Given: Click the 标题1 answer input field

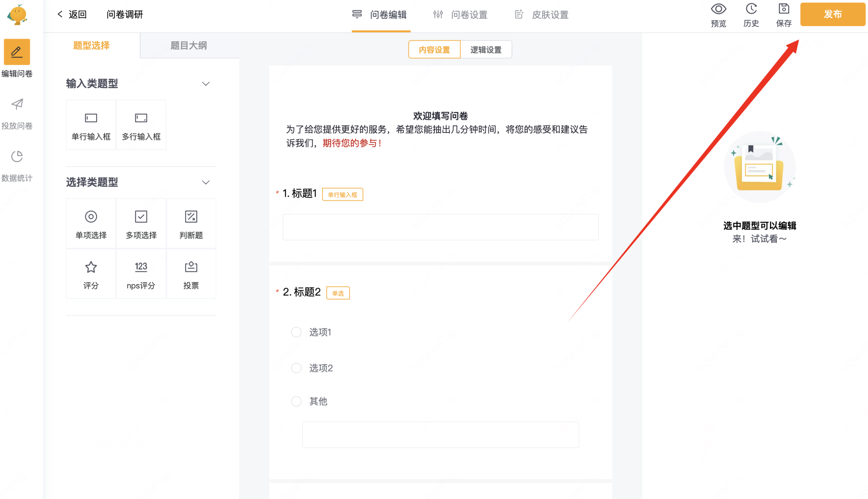Looking at the screenshot, I should click(440, 227).
